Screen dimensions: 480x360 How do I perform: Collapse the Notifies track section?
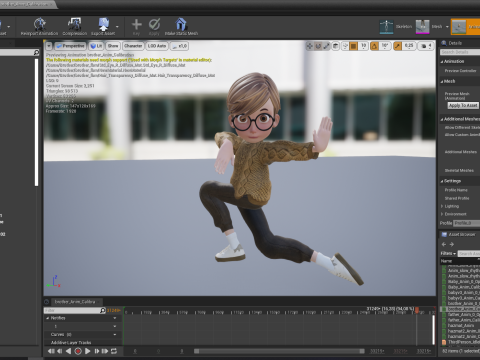coord(48,318)
